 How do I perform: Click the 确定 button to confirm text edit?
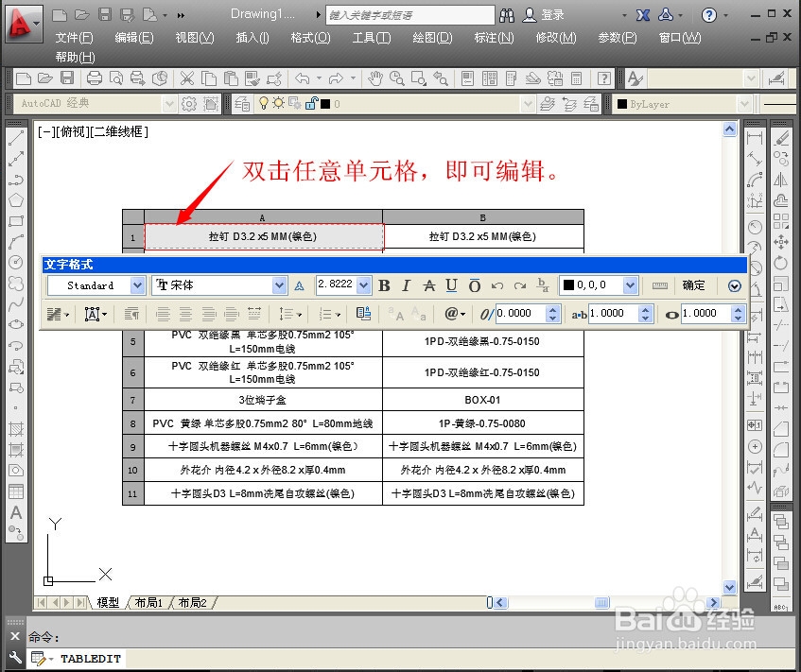pyautogui.click(x=693, y=284)
